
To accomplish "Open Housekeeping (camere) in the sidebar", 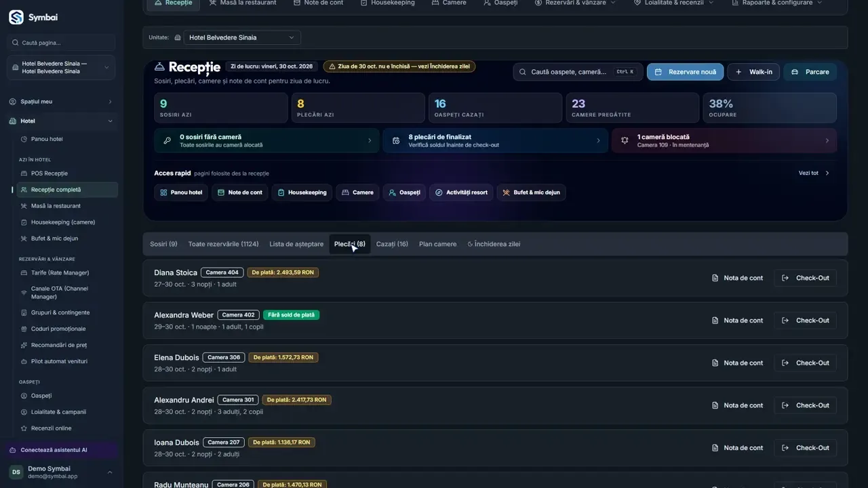I will tap(62, 222).
